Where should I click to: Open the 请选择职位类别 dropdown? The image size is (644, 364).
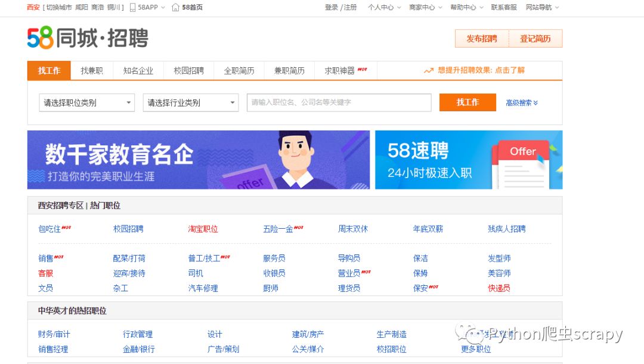pyautogui.click(x=86, y=102)
